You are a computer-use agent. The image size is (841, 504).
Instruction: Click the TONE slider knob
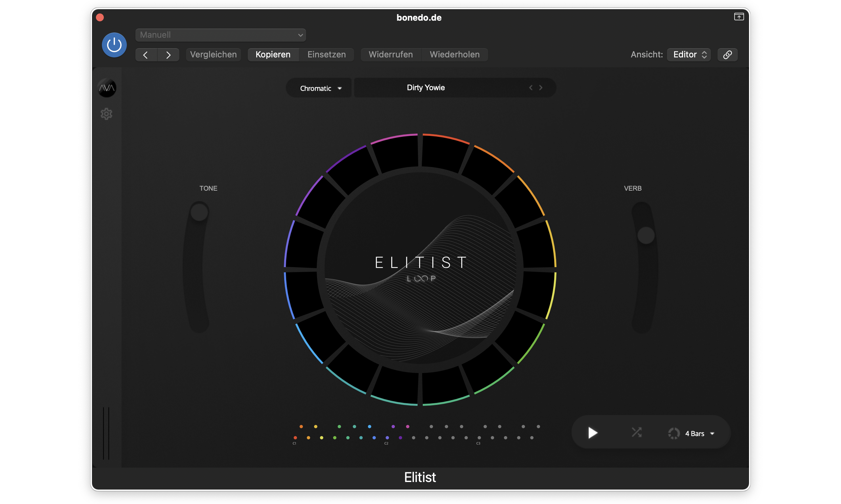click(x=199, y=213)
